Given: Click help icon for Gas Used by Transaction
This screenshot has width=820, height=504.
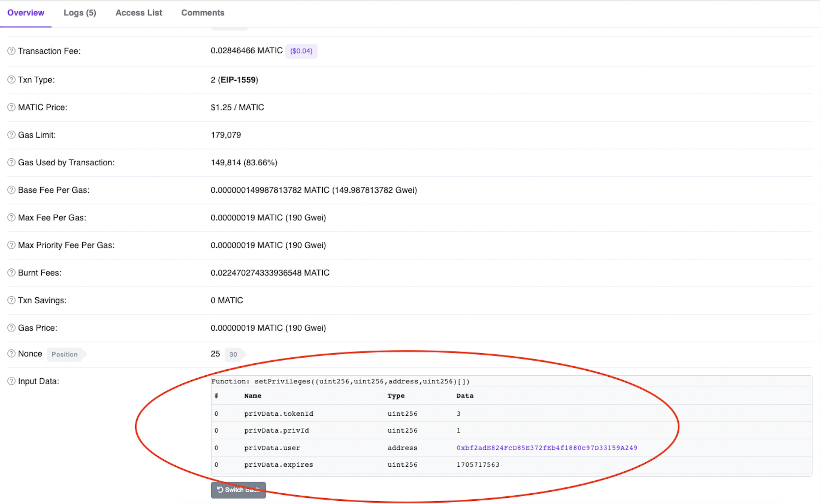Looking at the screenshot, I should click(11, 162).
